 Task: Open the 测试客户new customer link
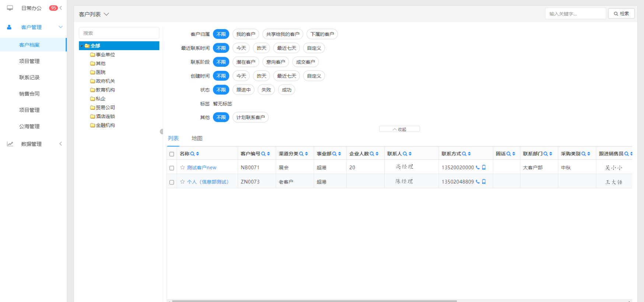202,167
